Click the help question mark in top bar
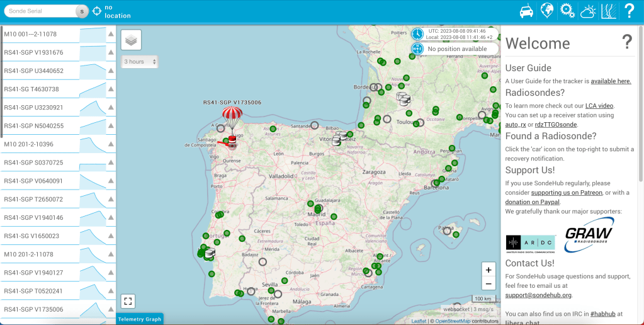Image resolution: width=644 pixels, height=325 pixels. tap(629, 11)
